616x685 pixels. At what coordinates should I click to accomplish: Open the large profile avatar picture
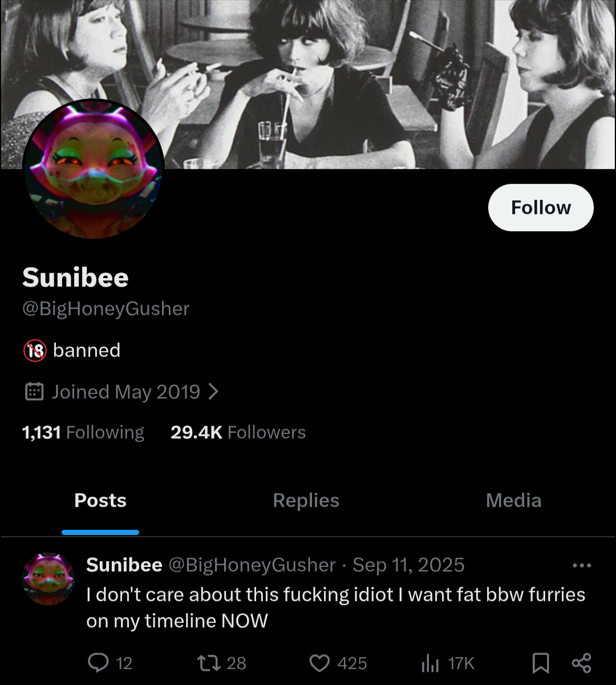point(94,169)
